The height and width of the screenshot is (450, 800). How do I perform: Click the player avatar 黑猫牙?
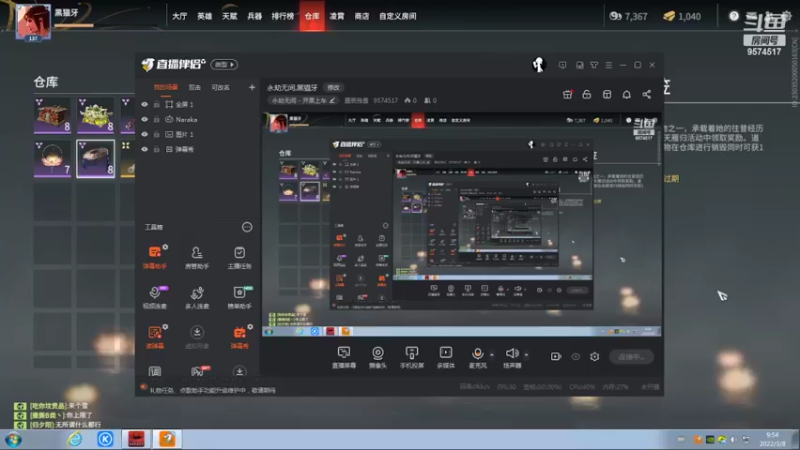(33, 21)
